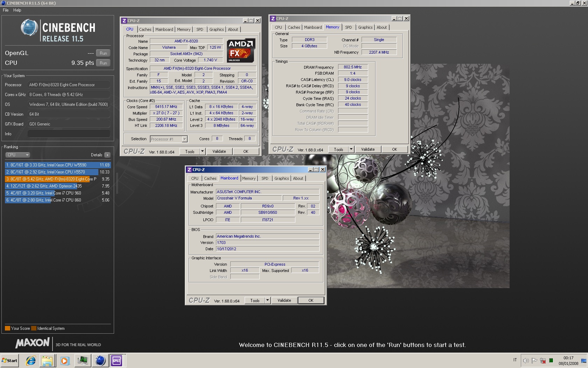This screenshot has height=368, width=588.
Task: Expand Tools arrow in the Mainboard window
Action: (x=267, y=300)
